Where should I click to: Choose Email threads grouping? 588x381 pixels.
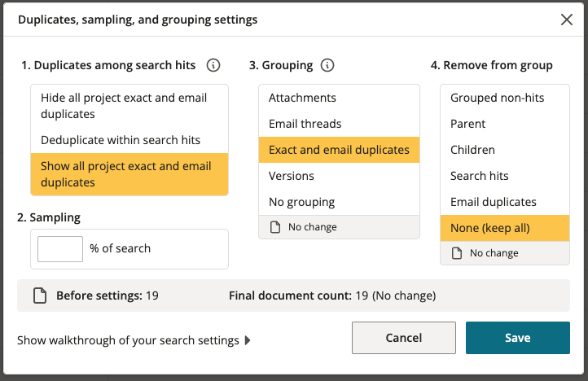339,124
